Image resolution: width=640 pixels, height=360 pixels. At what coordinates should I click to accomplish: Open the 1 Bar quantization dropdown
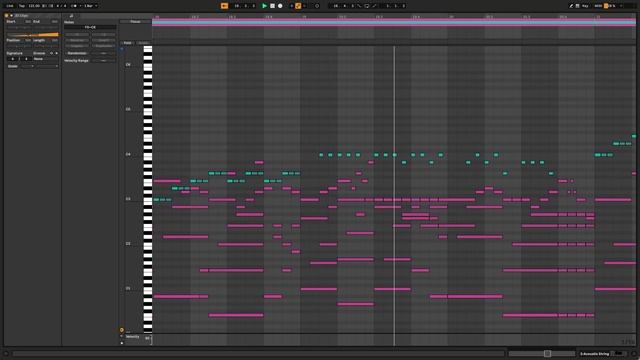coord(91,6)
